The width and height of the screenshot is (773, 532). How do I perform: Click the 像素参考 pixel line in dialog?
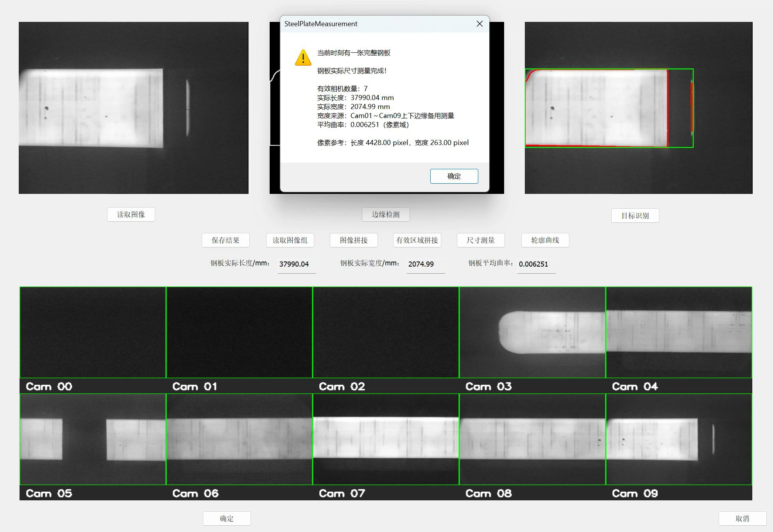point(393,143)
